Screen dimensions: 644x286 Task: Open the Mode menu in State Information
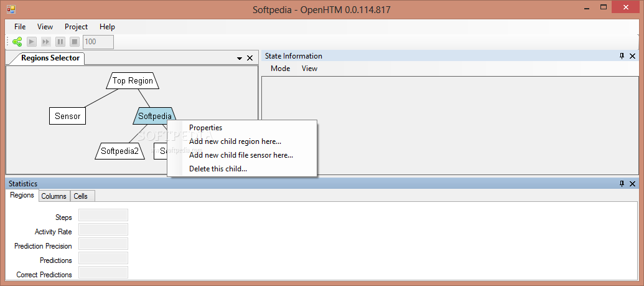tap(281, 69)
